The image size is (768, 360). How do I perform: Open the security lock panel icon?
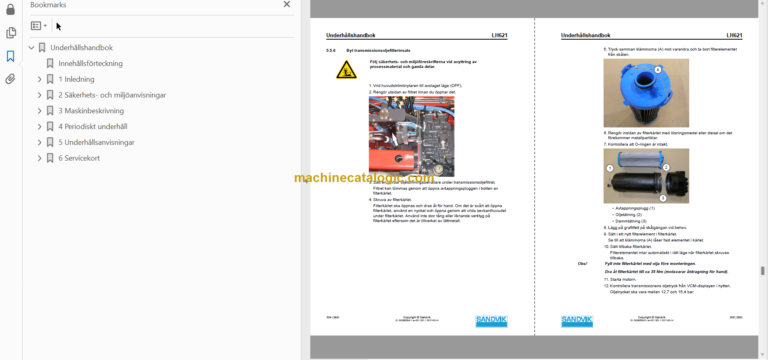point(10,9)
